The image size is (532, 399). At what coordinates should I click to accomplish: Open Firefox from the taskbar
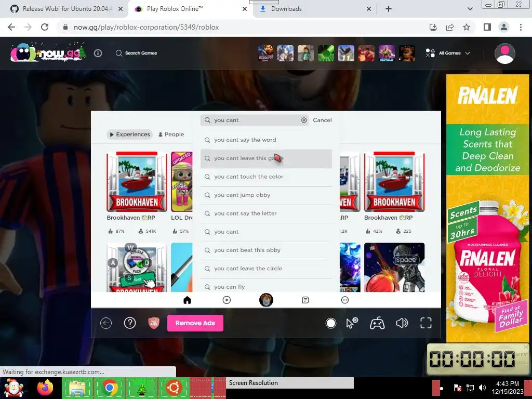click(x=45, y=388)
